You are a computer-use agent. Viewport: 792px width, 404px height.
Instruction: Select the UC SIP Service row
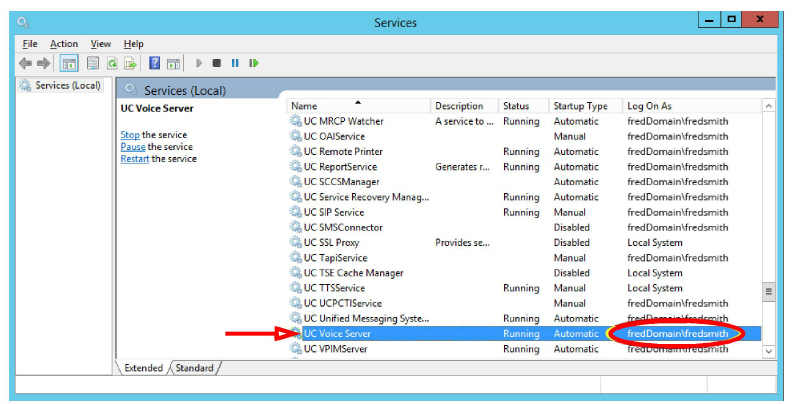[524, 212]
